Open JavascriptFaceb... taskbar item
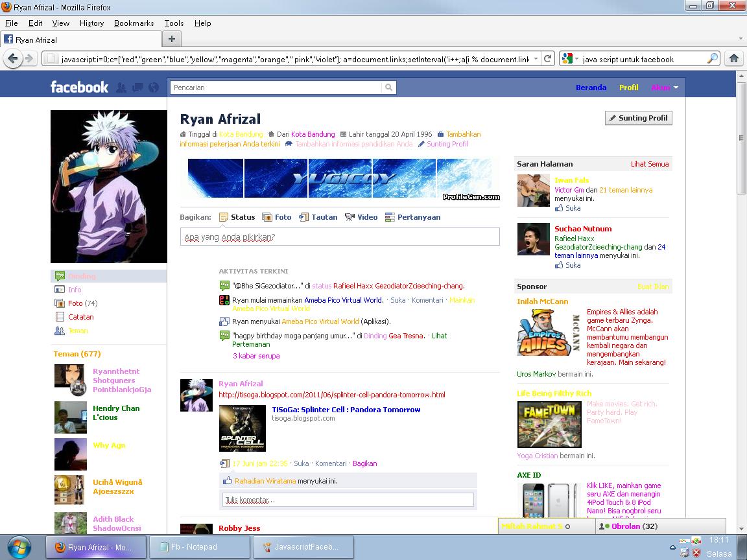Screen dimensions: 747x560 click(303, 547)
